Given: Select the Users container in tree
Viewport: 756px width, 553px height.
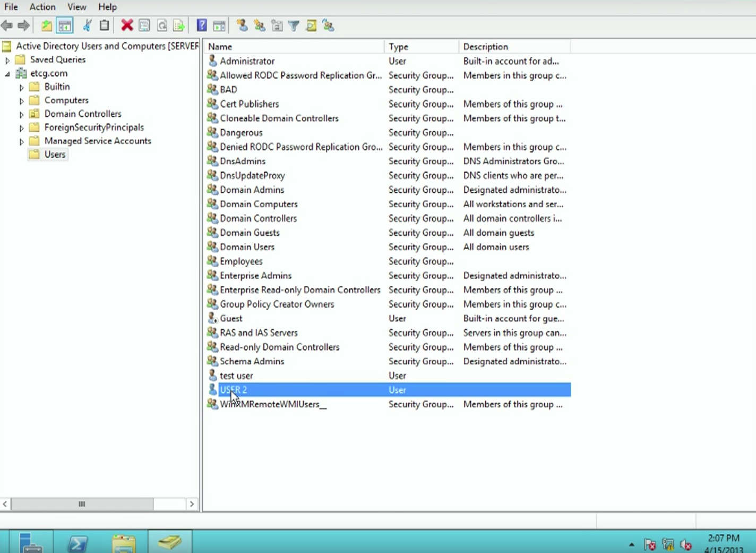Looking at the screenshot, I should click(55, 155).
